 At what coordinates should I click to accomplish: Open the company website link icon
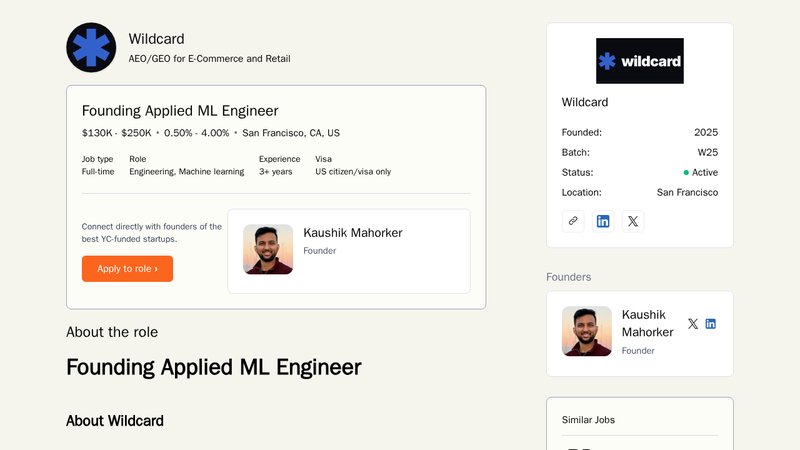[x=573, y=221]
